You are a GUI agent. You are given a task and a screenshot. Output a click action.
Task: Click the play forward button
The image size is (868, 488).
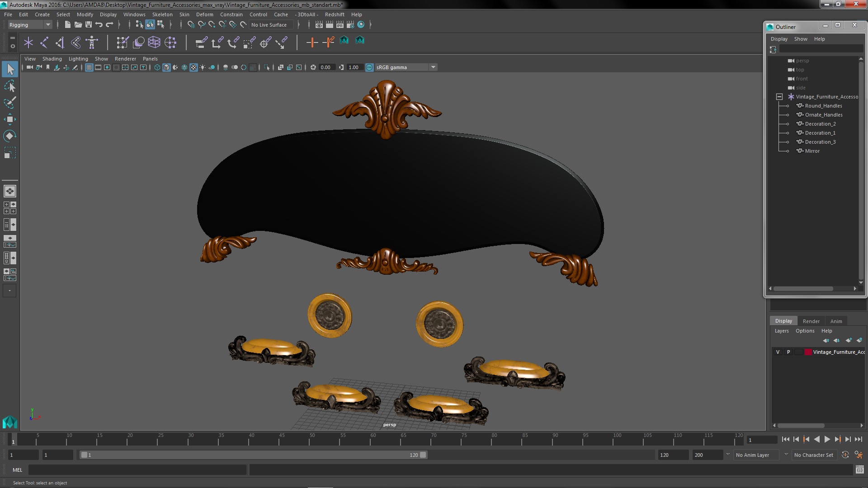pyautogui.click(x=827, y=439)
